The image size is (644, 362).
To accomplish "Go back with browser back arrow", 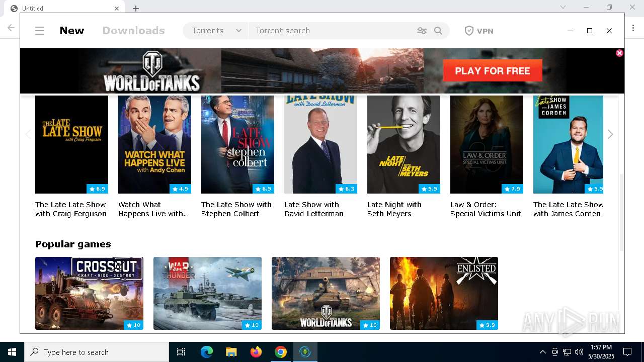I will coord(11,28).
